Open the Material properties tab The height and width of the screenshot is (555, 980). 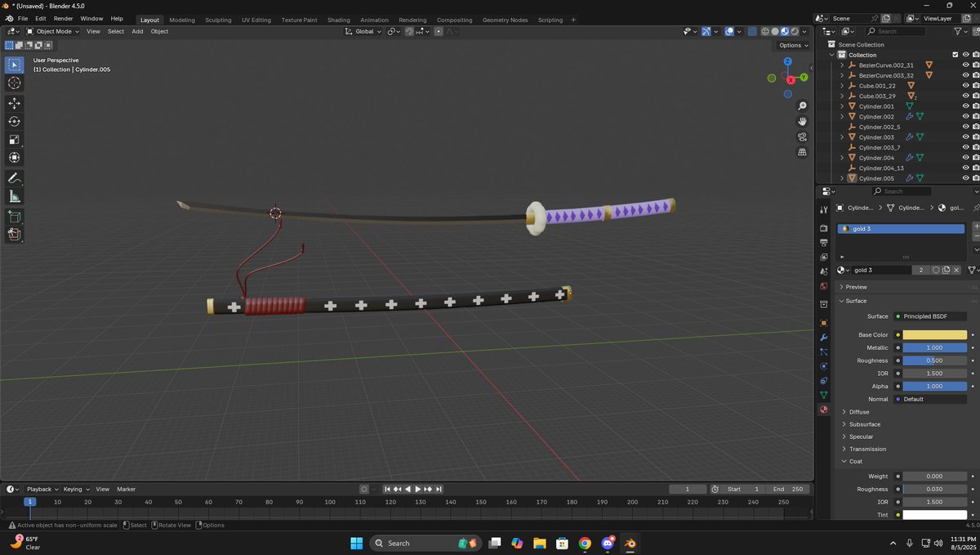click(823, 410)
